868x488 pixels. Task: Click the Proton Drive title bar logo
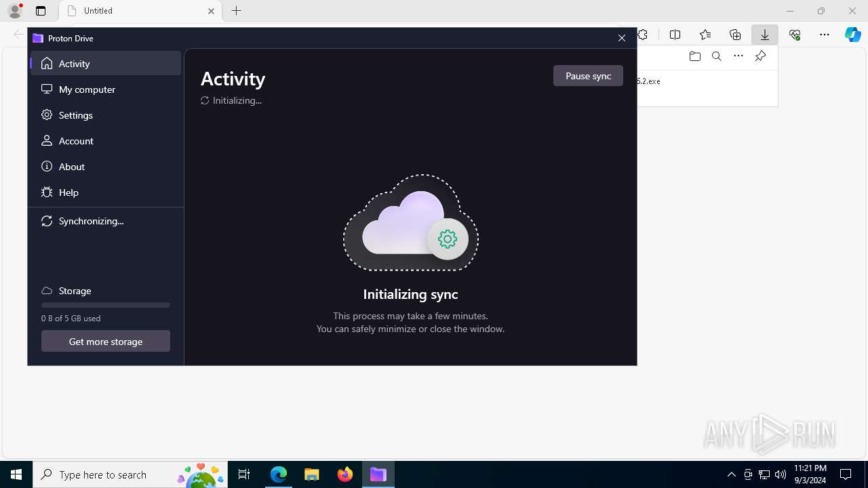click(x=38, y=38)
